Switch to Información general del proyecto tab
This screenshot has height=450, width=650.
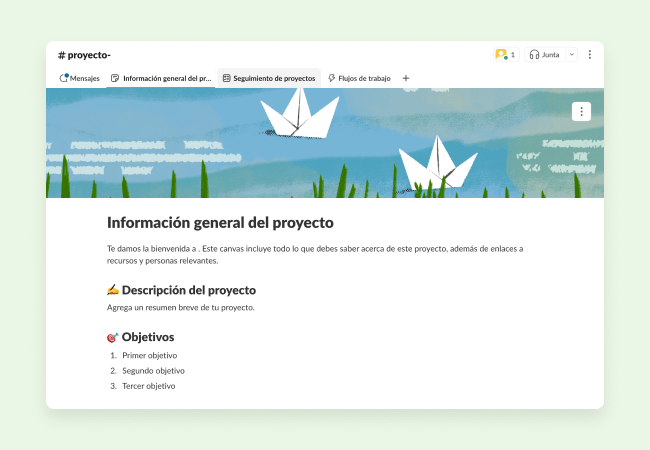tap(160, 78)
